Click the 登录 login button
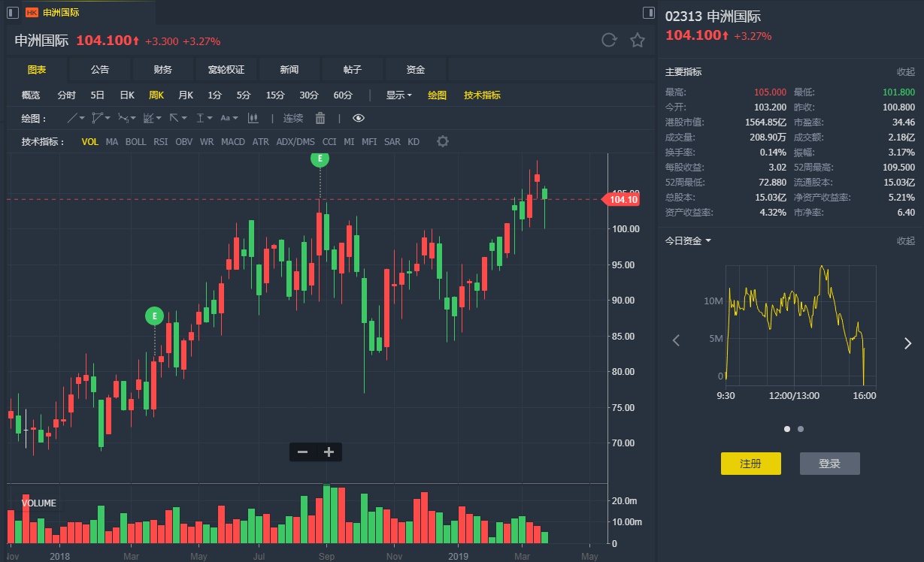 pos(829,464)
